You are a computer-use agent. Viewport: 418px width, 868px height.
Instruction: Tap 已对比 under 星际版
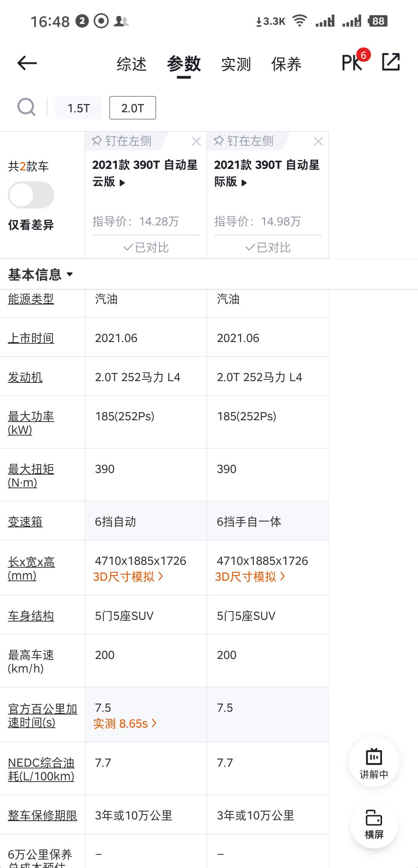tap(268, 247)
